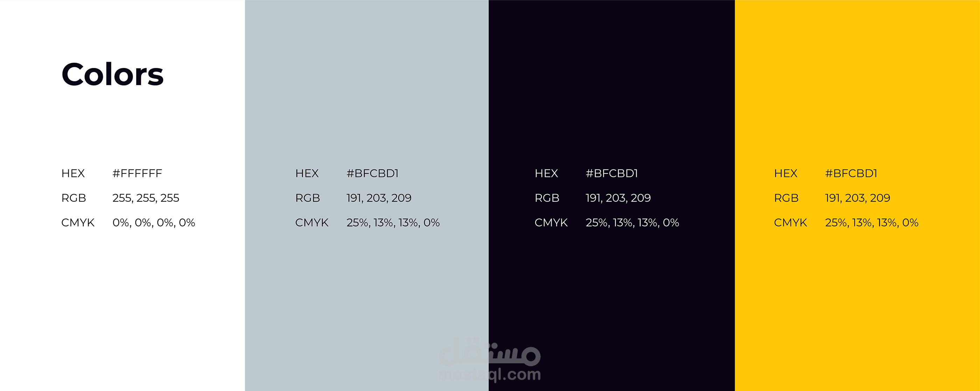The width and height of the screenshot is (980, 391).
Task: Click 191, 203, 209 on gray panel
Action: [379, 198]
